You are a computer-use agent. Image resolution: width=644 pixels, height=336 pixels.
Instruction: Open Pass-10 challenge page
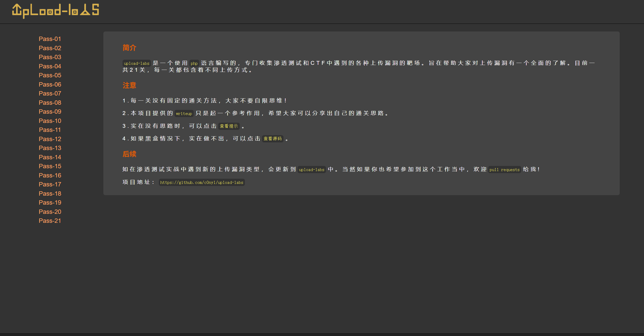[50, 121]
